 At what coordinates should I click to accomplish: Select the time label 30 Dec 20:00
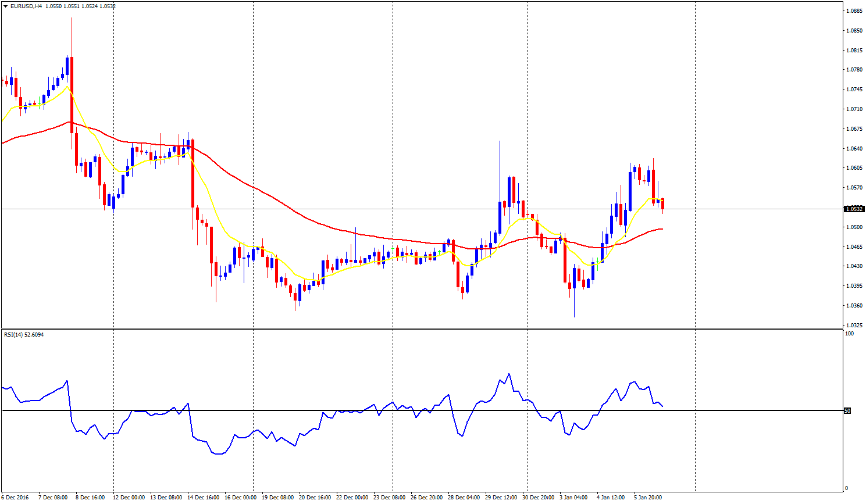click(x=539, y=498)
